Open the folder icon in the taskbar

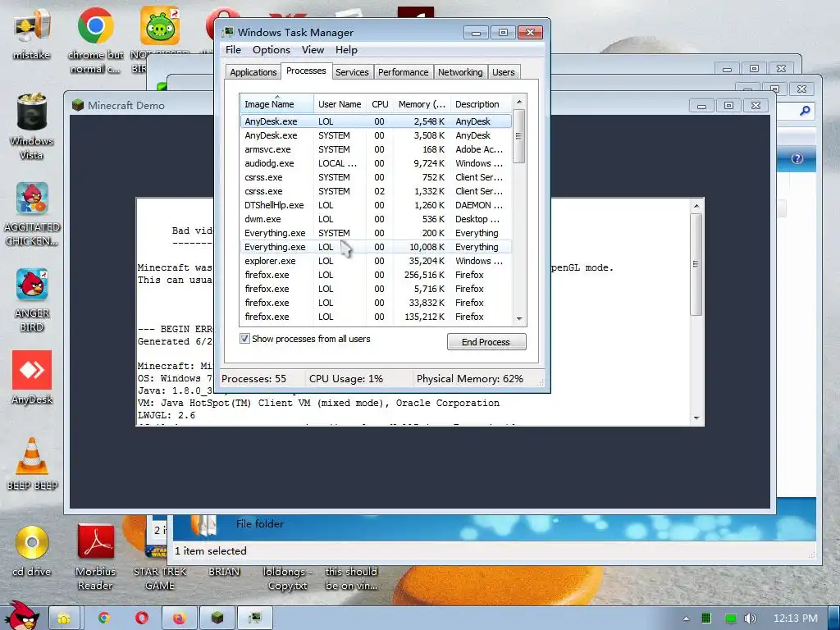pyautogui.click(x=64, y=619)
